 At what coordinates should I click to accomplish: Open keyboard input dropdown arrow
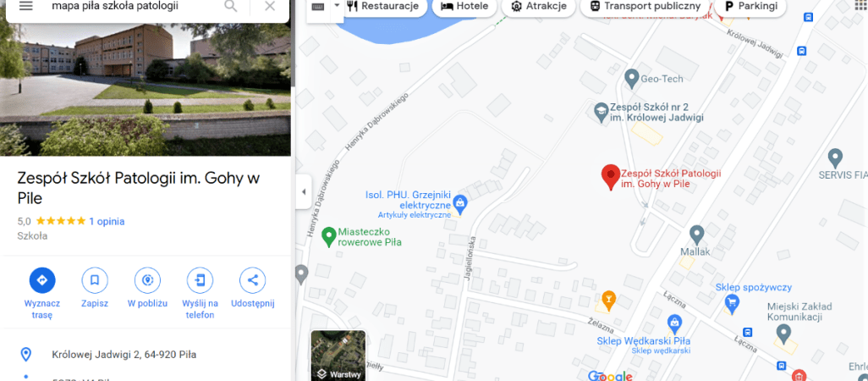pyautogui.click(x=337, y=6)
